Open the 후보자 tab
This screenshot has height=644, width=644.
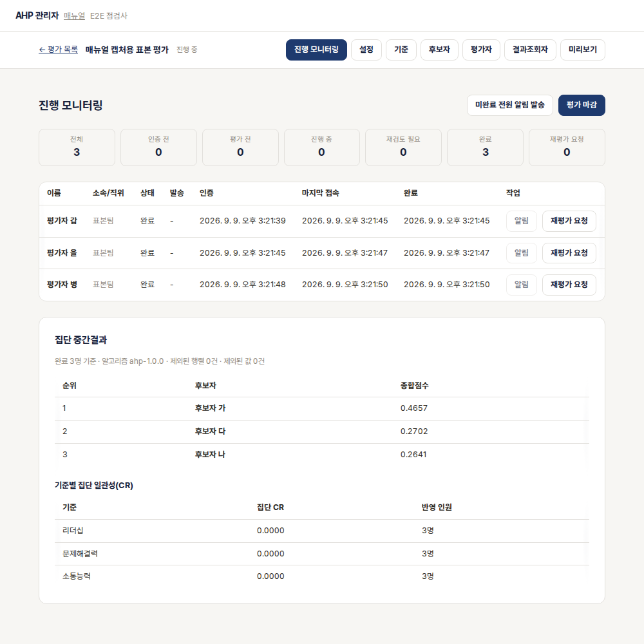pos(439,50)
